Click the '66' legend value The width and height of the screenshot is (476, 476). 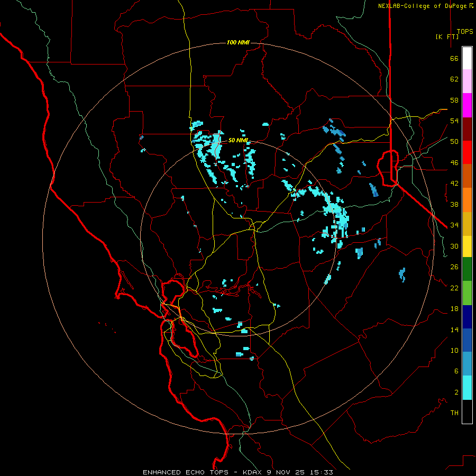point(454,59)
